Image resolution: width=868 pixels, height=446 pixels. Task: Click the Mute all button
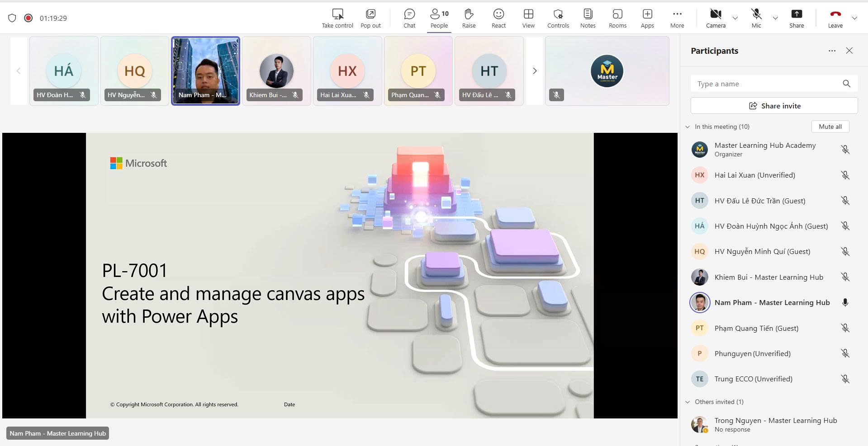[830, 127]
